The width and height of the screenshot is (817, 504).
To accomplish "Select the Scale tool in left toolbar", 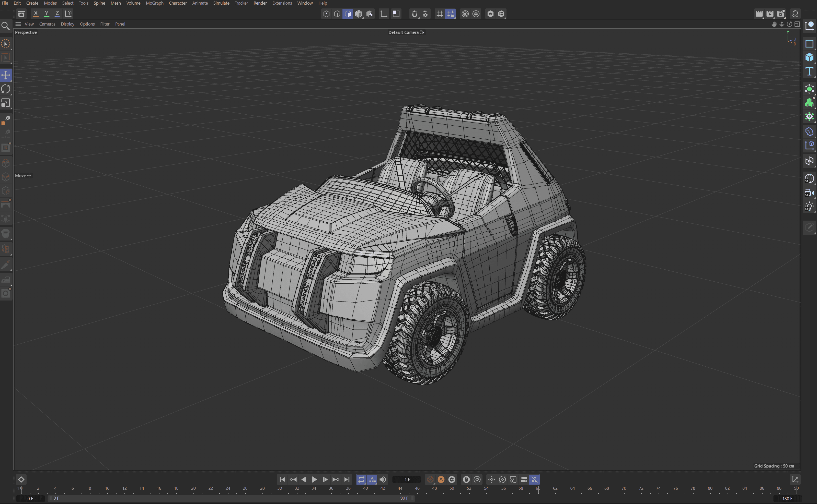I will click(6, 103).
